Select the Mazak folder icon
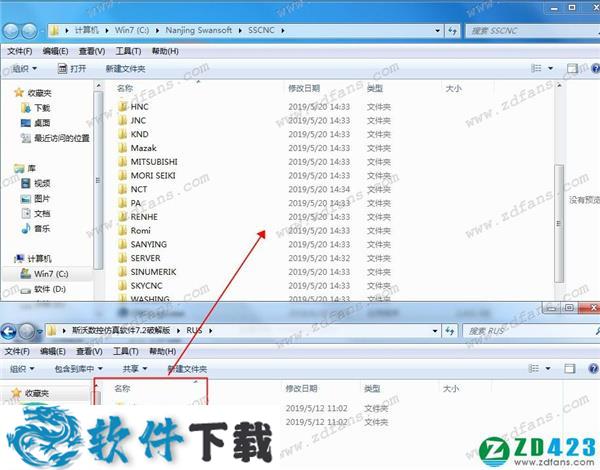The image size is (600, 470). click(x=122, y=148)
